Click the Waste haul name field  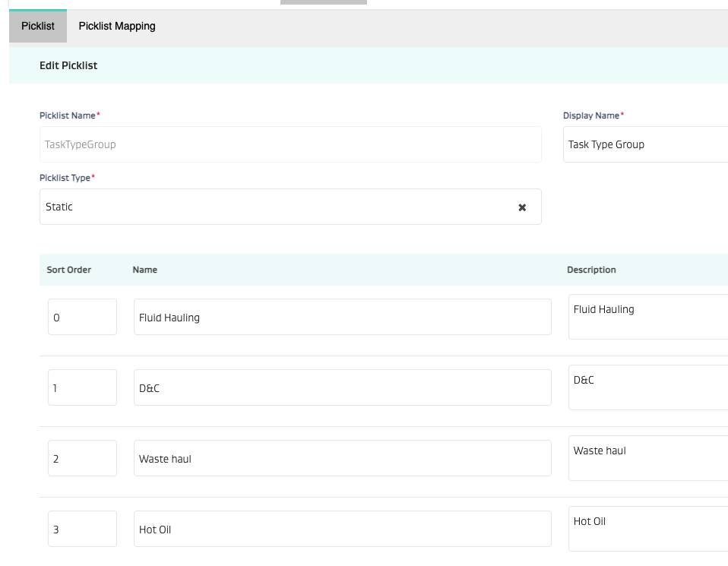(342, 459)
